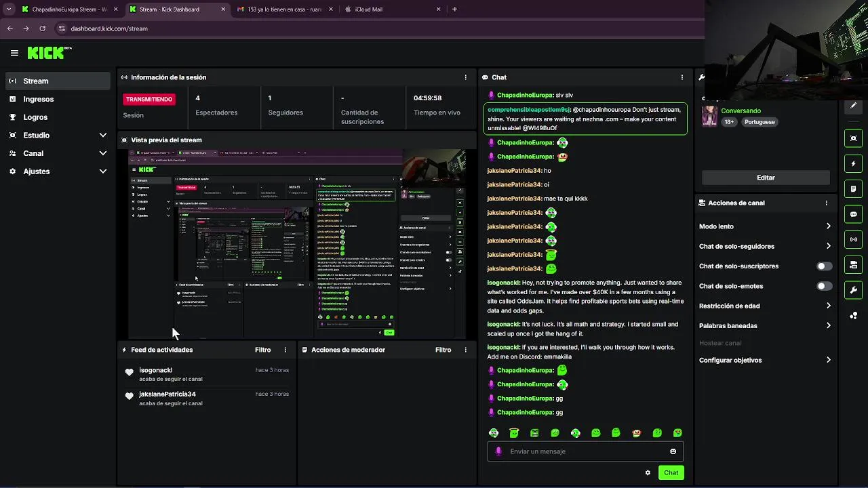Open the browser tab list dropdown
Viewport: 868px width, 488px height.
tap(9, 9)
